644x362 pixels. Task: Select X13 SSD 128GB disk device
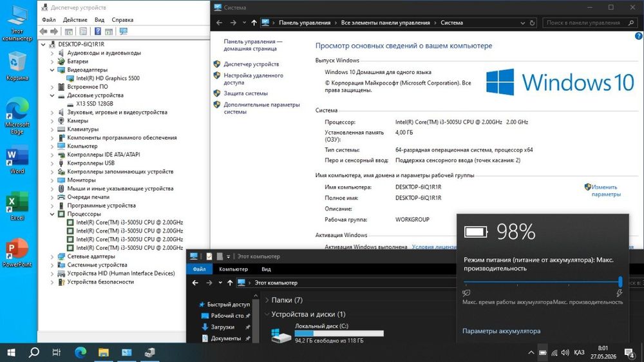[95, 104]
